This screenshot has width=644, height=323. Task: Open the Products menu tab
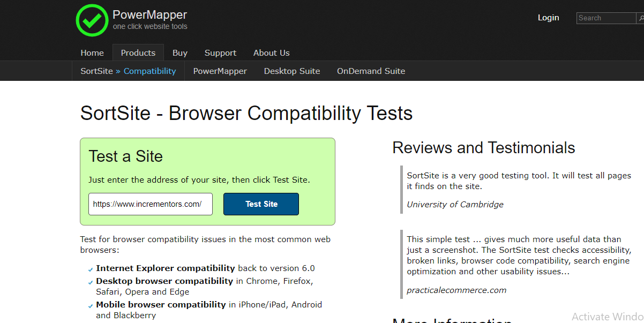point(138,52)
